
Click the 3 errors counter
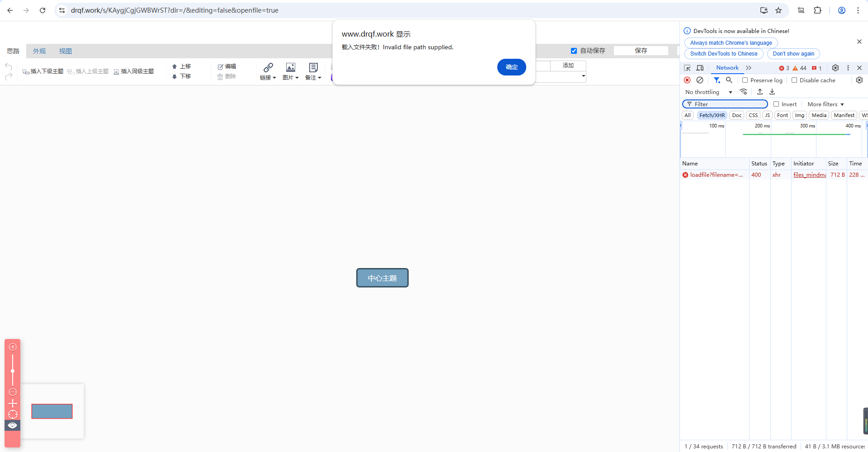pos(784,68)
